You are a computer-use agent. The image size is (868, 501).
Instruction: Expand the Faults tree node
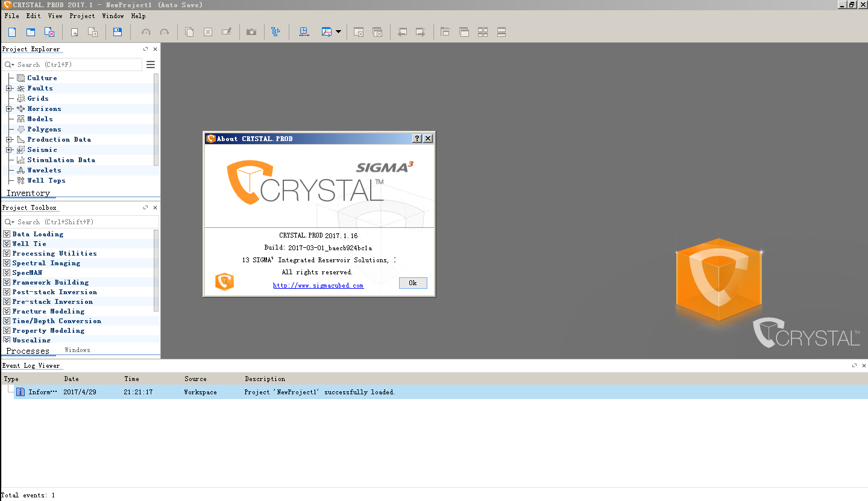tap(9, 88)
